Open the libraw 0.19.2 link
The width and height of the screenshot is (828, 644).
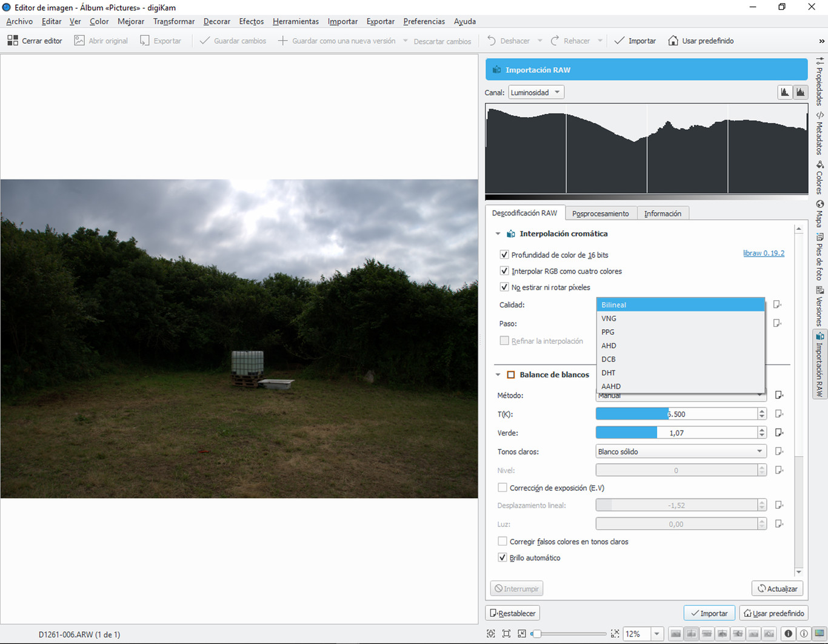click(x=763, y=253)
